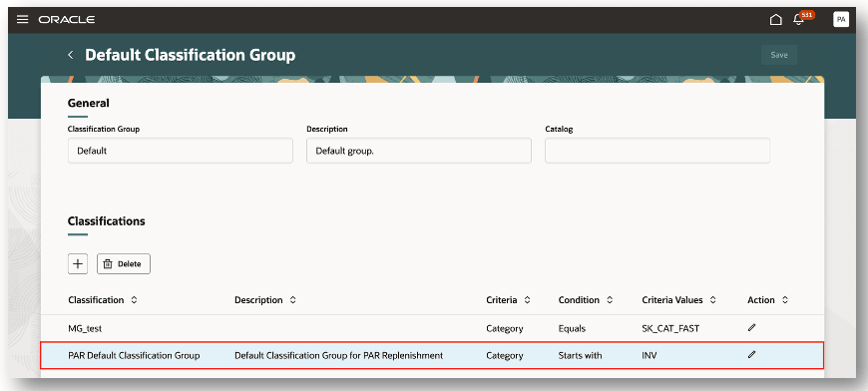
Task: Click Default Classification Group for PAR Replenishment text
Action: click(339, 356)
